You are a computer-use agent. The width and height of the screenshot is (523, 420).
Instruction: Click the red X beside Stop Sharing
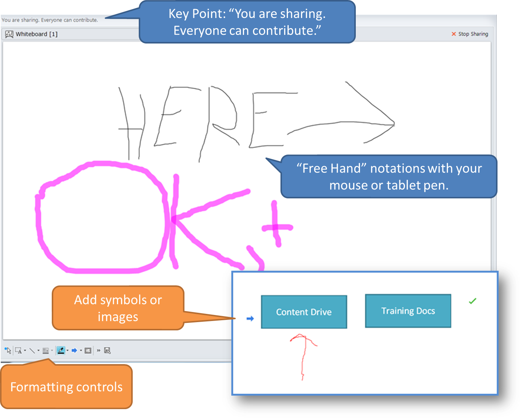(x=454, y=34)
